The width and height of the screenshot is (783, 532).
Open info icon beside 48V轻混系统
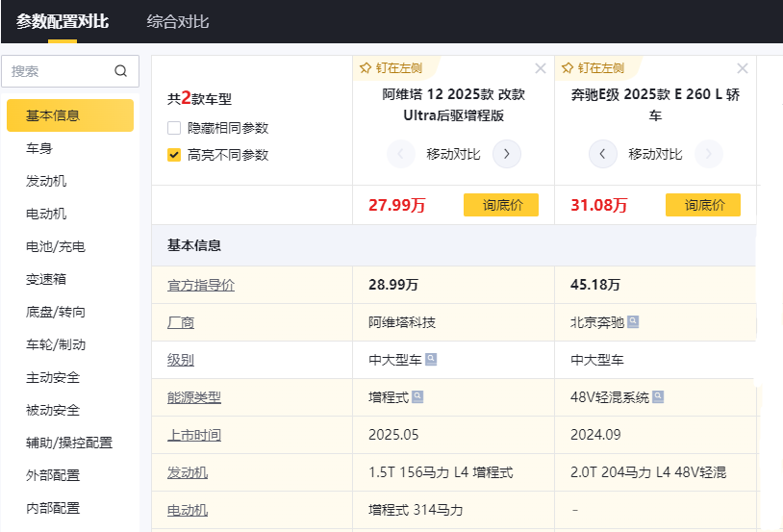658,396
